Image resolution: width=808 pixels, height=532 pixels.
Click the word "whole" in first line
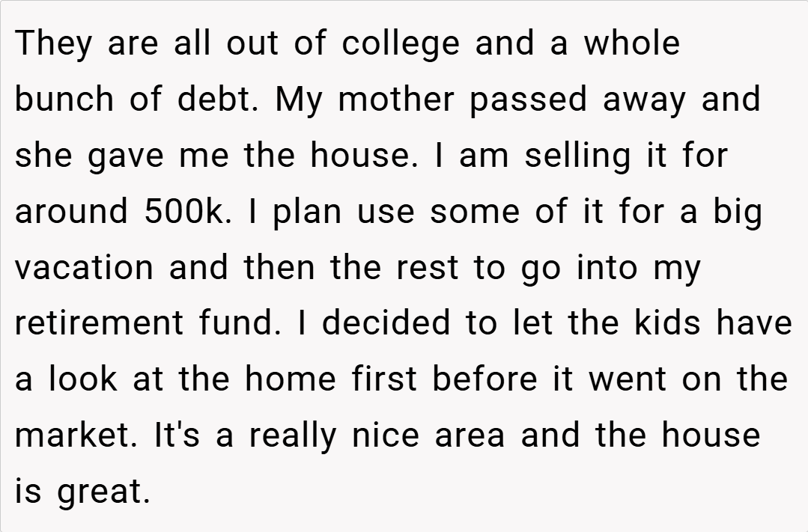coord(631,44)
